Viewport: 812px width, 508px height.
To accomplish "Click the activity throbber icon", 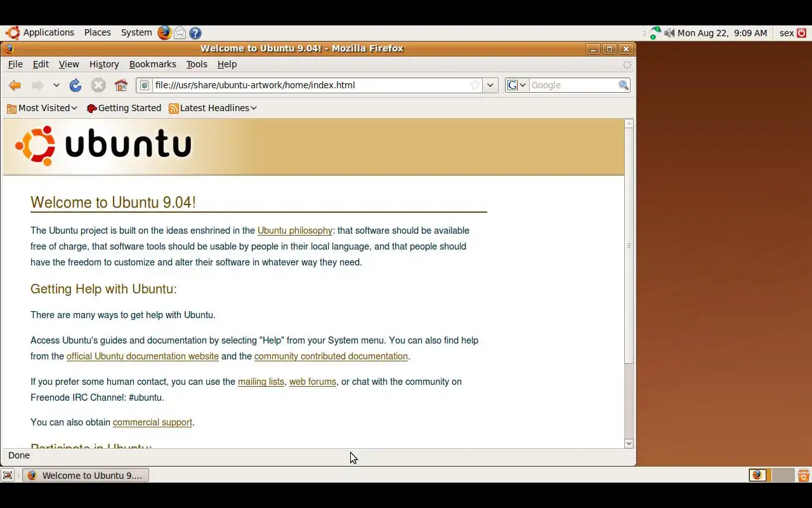I will pyautogui.click(x=627, y=65).
